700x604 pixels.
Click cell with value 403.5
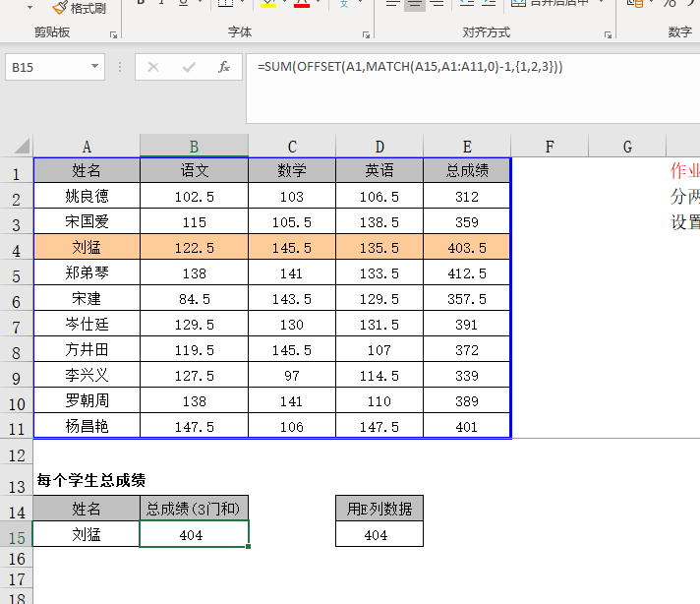tap(467, 248)
